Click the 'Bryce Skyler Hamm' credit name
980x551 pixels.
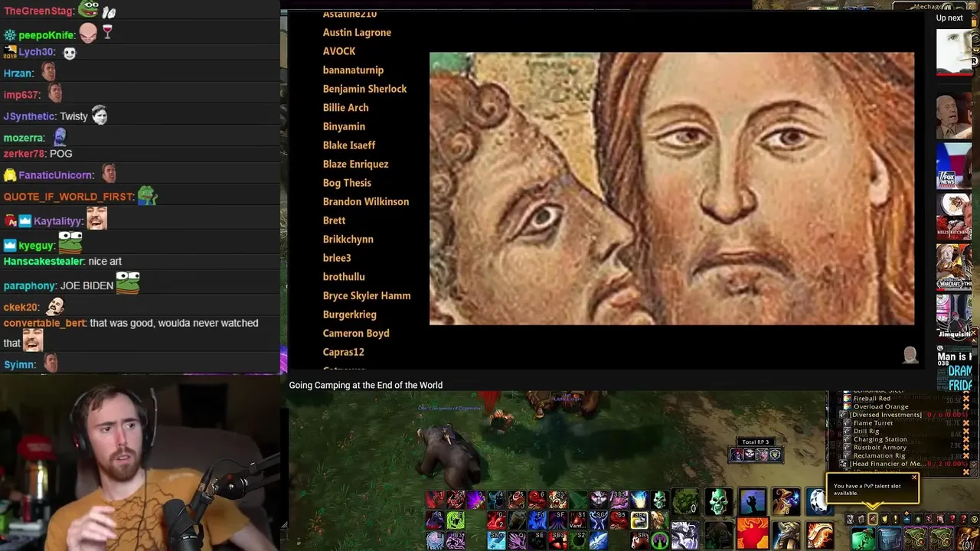(367, 296)
